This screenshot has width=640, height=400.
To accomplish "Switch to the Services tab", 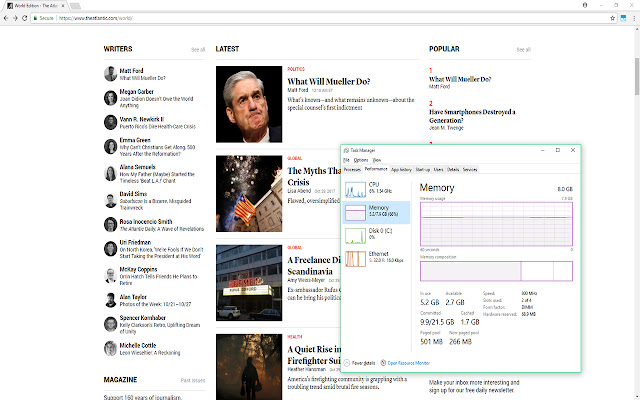I will tap(470, 169).
